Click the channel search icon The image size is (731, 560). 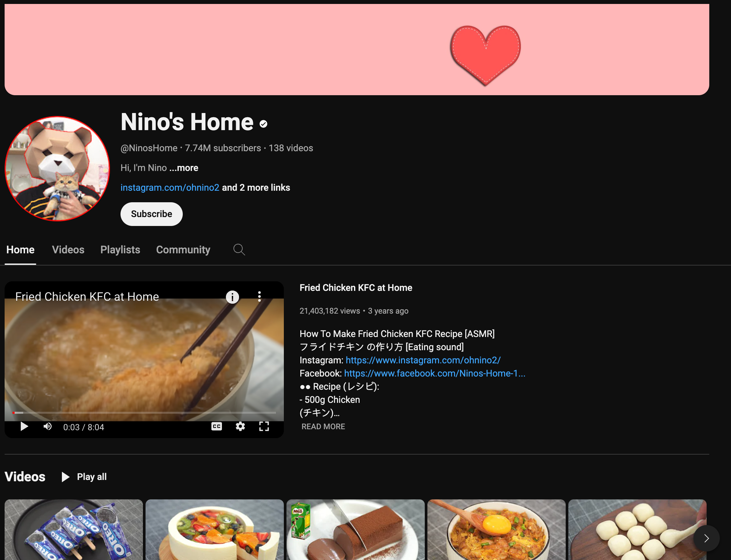point(239,250)
